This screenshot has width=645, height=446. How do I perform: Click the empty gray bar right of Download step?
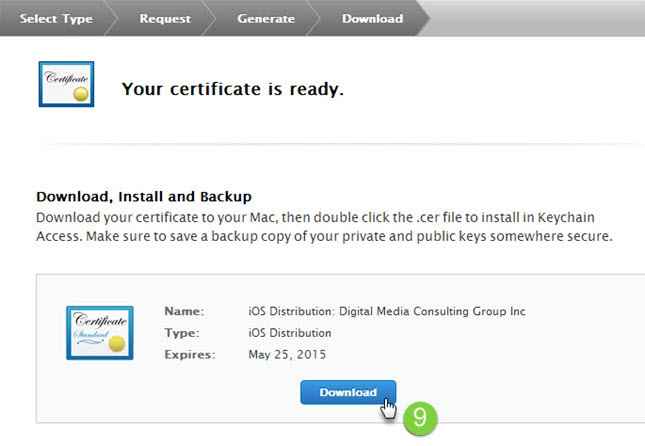point(540,18)
